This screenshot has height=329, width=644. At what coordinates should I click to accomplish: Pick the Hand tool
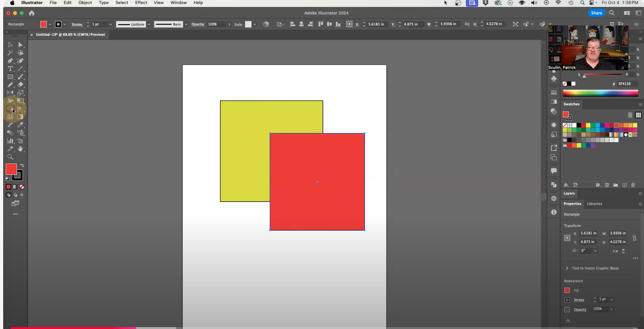pos(21,149)
